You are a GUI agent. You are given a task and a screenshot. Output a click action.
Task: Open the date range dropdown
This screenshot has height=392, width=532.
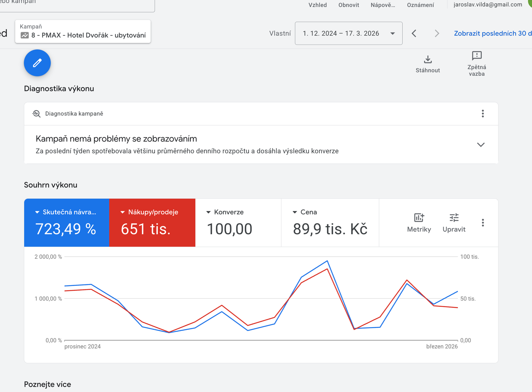348,33
